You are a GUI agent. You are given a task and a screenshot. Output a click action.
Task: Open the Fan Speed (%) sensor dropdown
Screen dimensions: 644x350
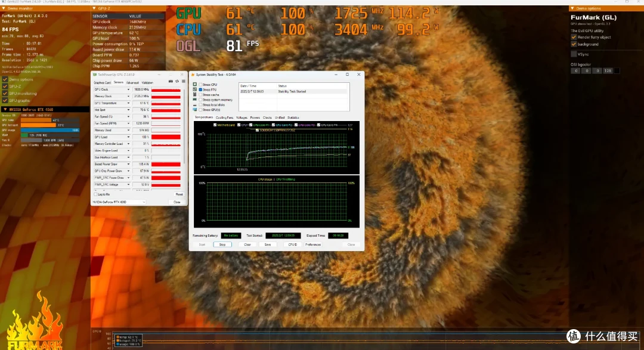click(128, 117)
